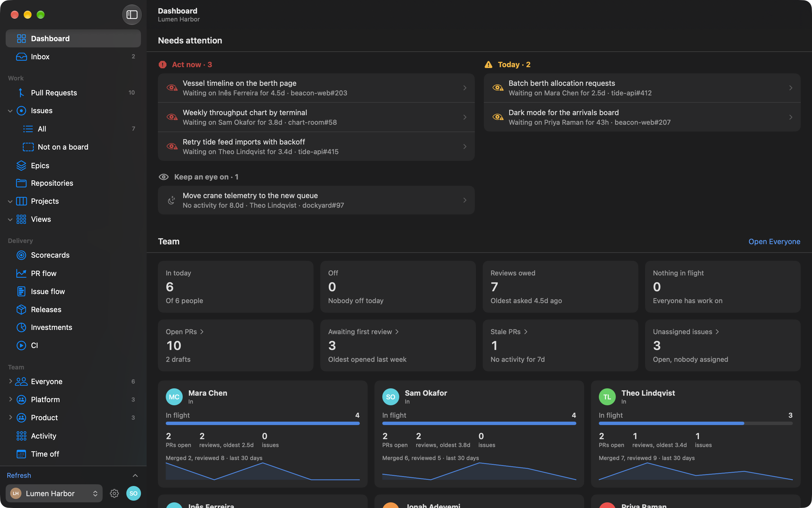
Task: Click the Epics layers icon
Action: 21,166
